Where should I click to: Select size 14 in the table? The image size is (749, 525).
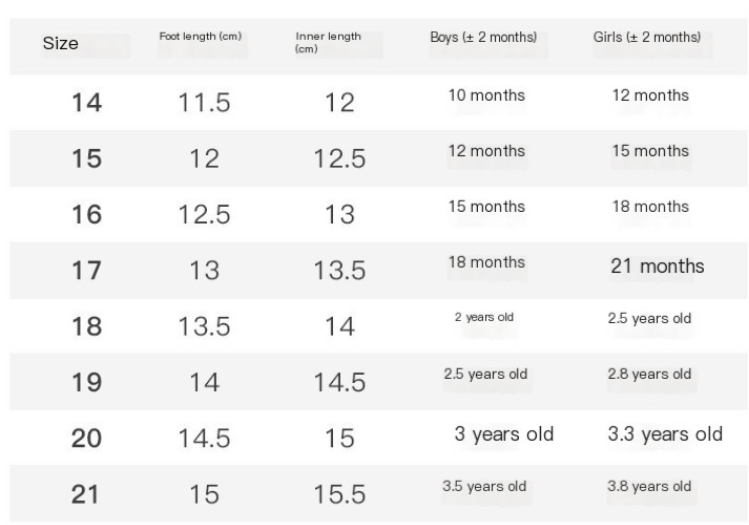(x=88, y=101)
